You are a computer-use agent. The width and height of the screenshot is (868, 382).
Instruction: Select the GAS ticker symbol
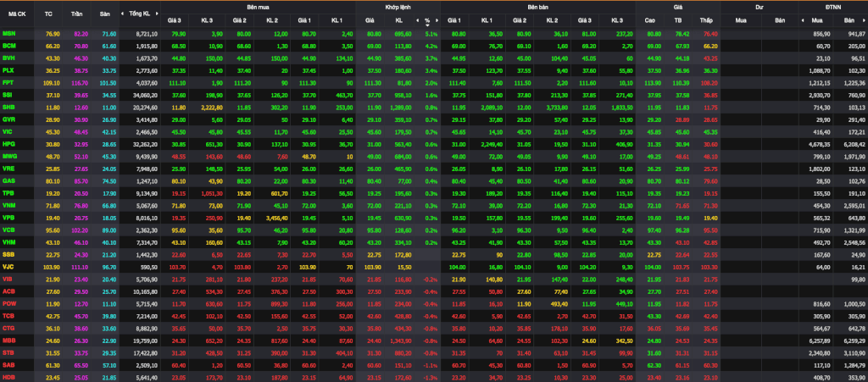[8, 180]
